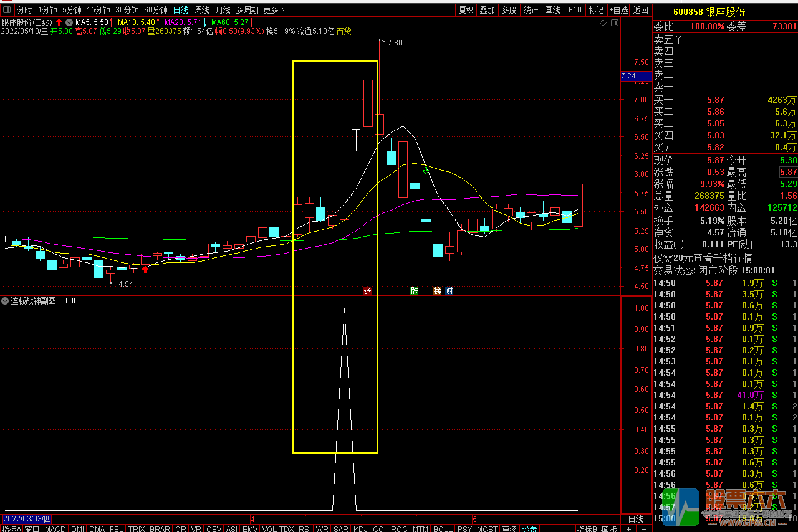Viewport: 798px width, 532px height.
Task: Click the 跌 event marker on chart
Action: (414, 290)
